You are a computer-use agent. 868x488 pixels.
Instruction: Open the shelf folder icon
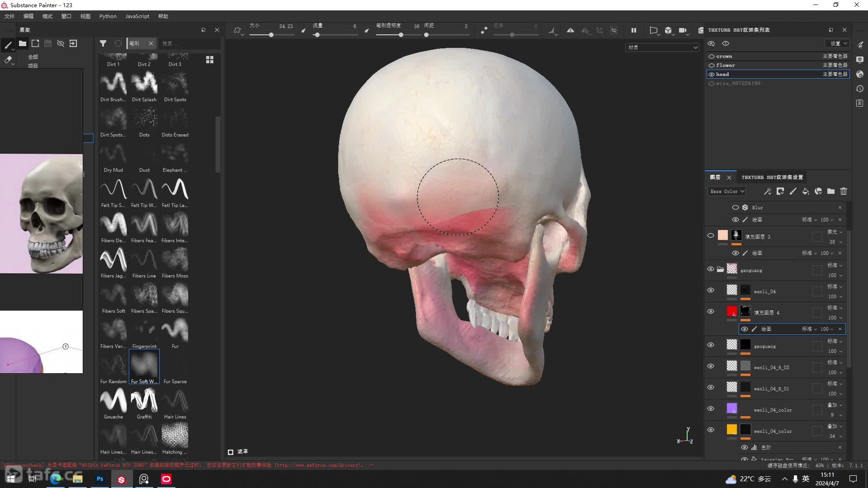click(22, 43)
